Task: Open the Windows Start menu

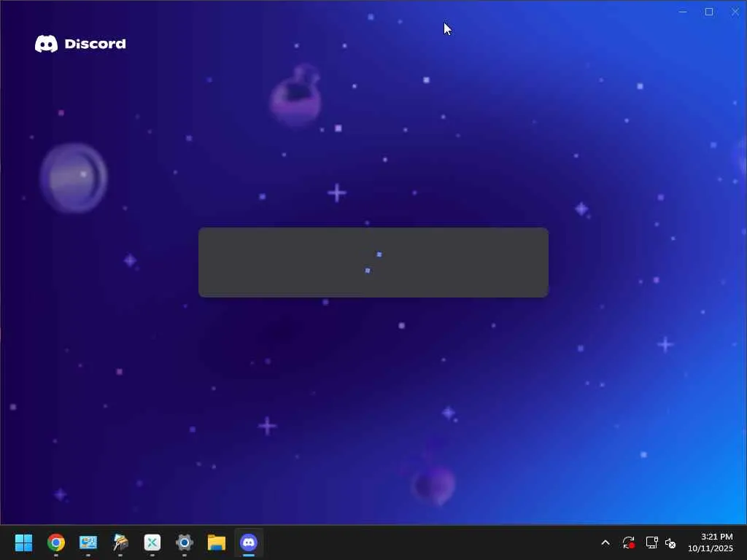Action: (23, 542)
